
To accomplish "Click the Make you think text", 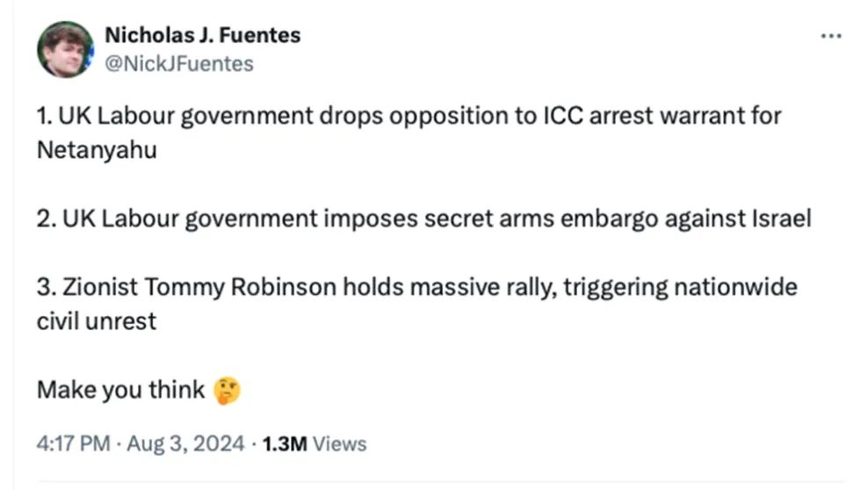I will click(x=120, y=390).
